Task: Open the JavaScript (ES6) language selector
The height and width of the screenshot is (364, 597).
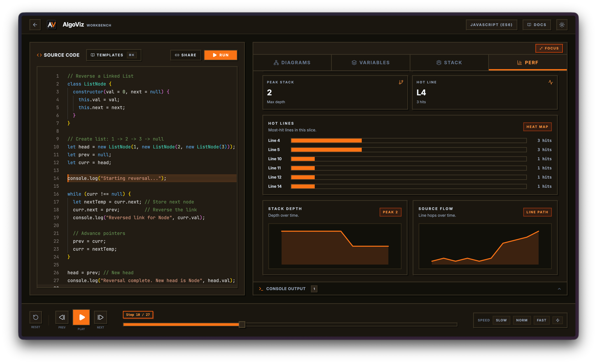Action: 491,25
